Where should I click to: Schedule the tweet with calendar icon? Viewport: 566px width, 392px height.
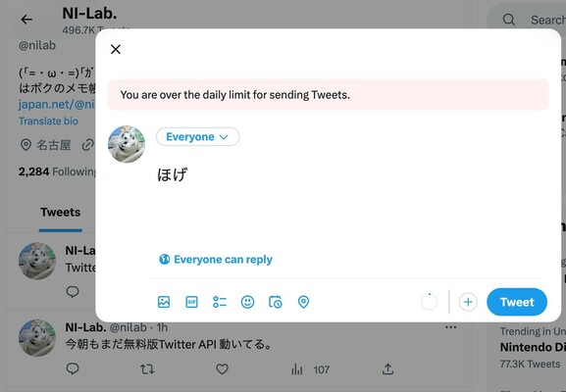(276, 302)
